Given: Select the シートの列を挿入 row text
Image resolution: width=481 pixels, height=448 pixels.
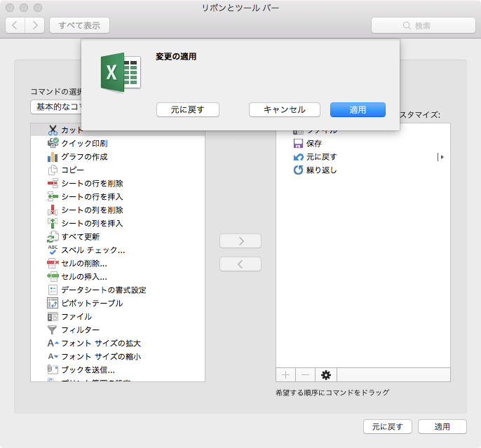Looking at the screenshot, I should 92,223.
